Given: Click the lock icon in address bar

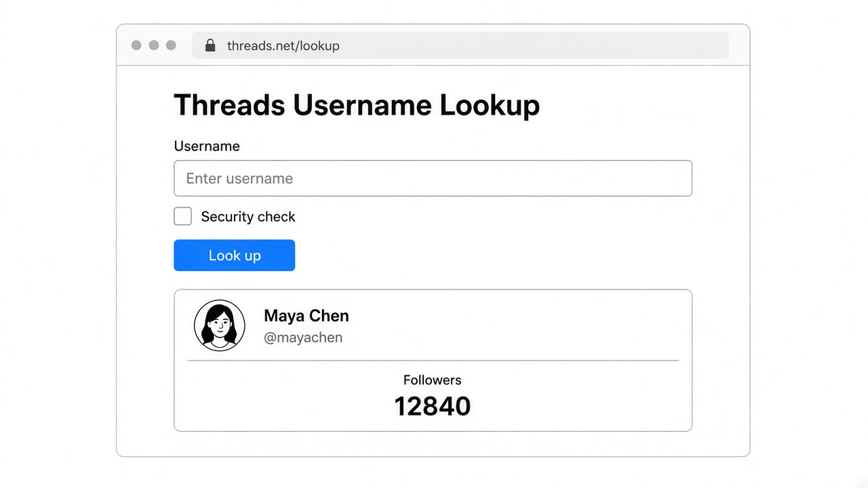Looking at the screenshot, I should (210, 45).
